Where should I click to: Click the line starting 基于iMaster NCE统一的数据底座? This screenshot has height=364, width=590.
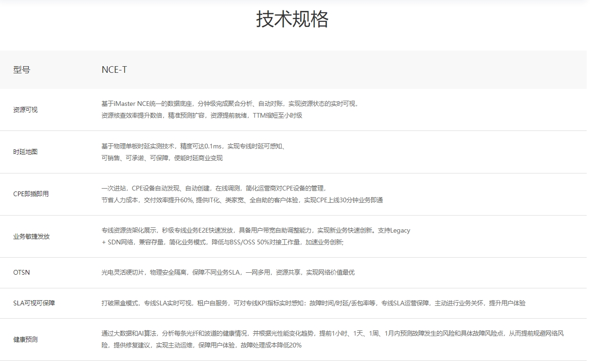[x=230, y=104]
